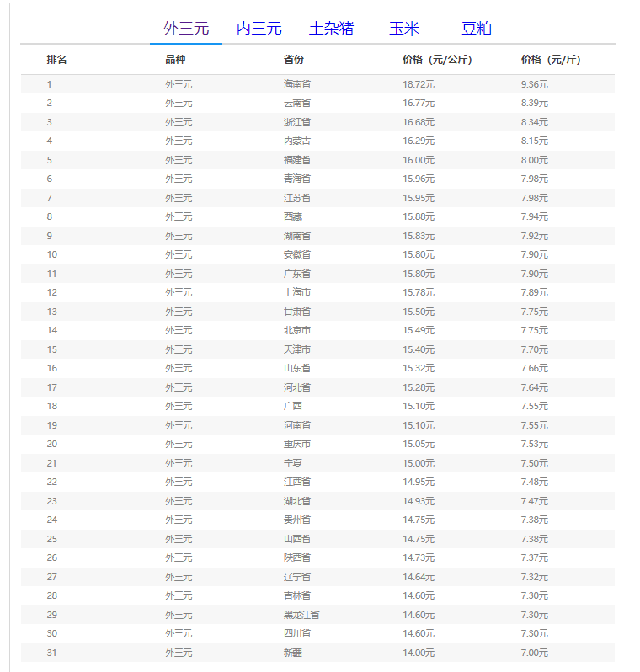The height and width of the screenshot is (672, 640).
Task: Select the 土杂猪 tab
Action: click(x=331, y=29)
